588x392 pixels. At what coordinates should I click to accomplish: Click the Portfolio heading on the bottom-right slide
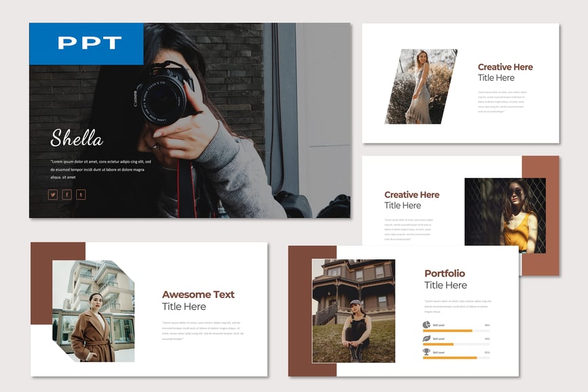pos(444,273)
